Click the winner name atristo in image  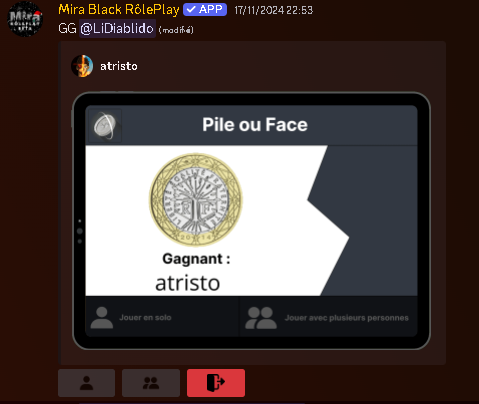187,283
